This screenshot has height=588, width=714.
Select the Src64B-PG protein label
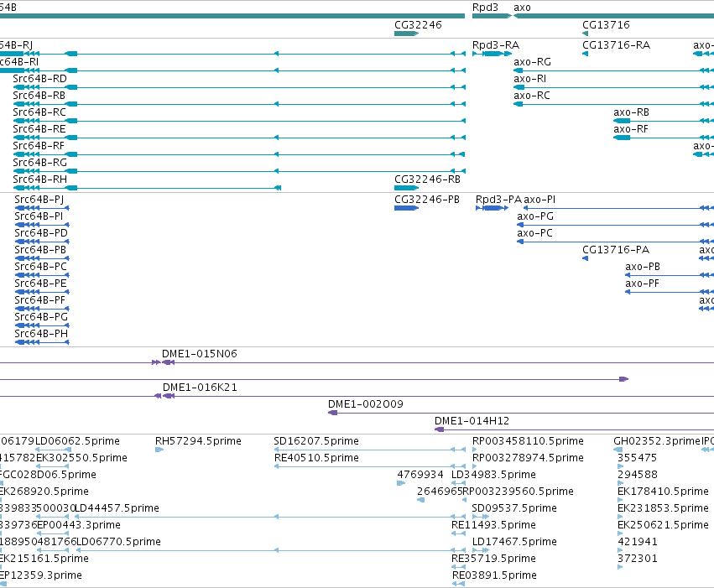click(x=41, y=318)
